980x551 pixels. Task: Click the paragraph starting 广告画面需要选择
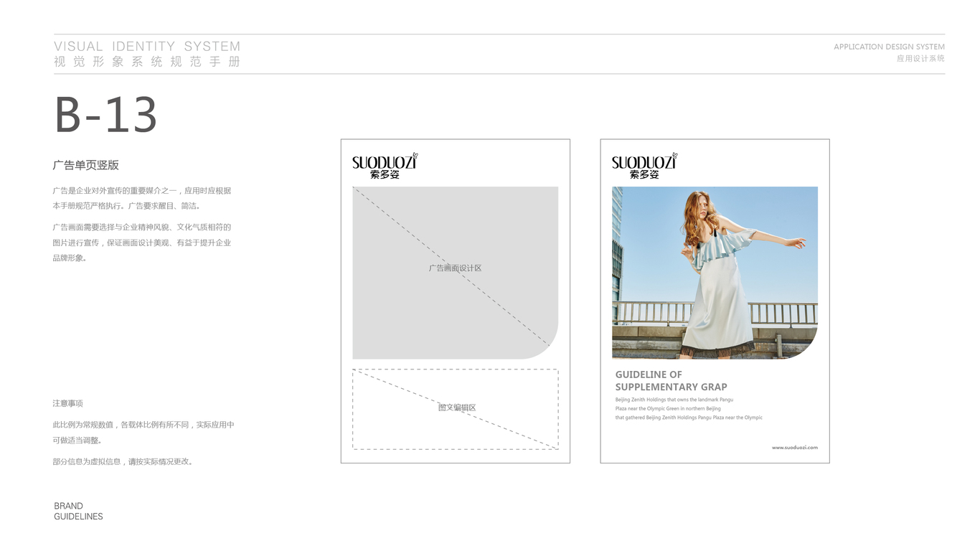click(142, 242)
